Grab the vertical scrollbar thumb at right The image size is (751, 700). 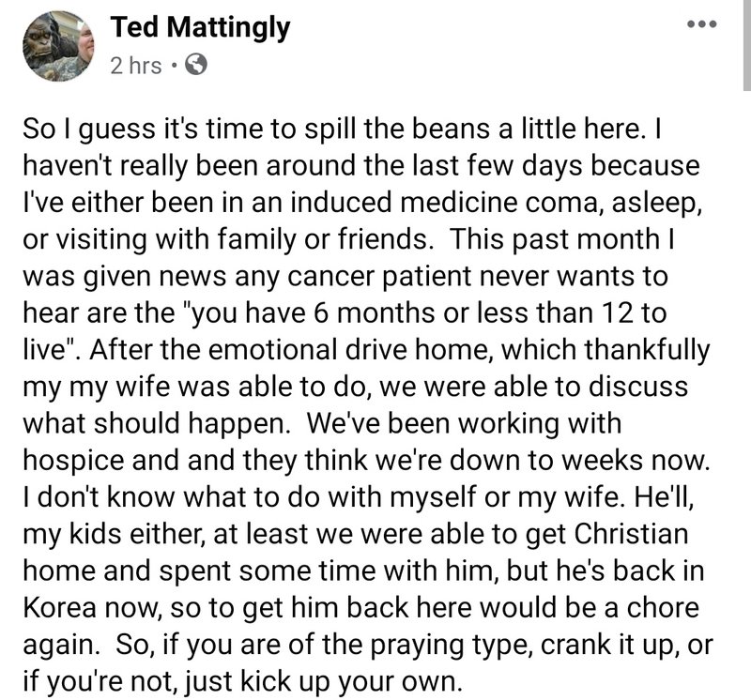[747, 45]
